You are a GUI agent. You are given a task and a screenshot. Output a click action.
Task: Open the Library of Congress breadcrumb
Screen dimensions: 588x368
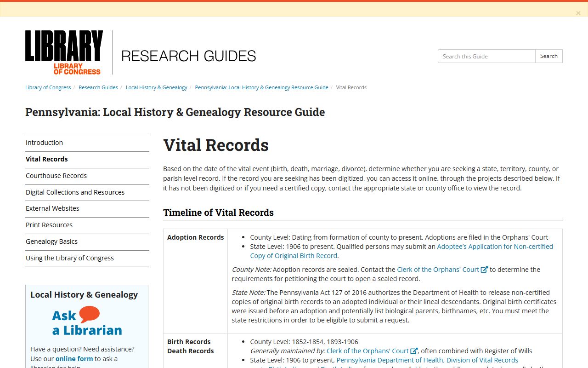point(48,87)
